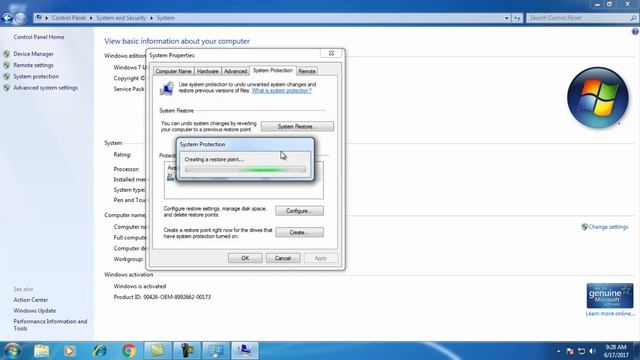
Task: Click the Product ID text
Action: (162, 297)
